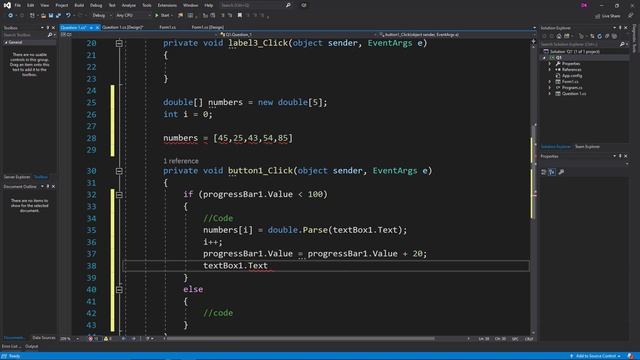The width and height of the screenshot is (640, 360).
Task: Close the Document Outline panel
Action: click(x=53, y=187)
